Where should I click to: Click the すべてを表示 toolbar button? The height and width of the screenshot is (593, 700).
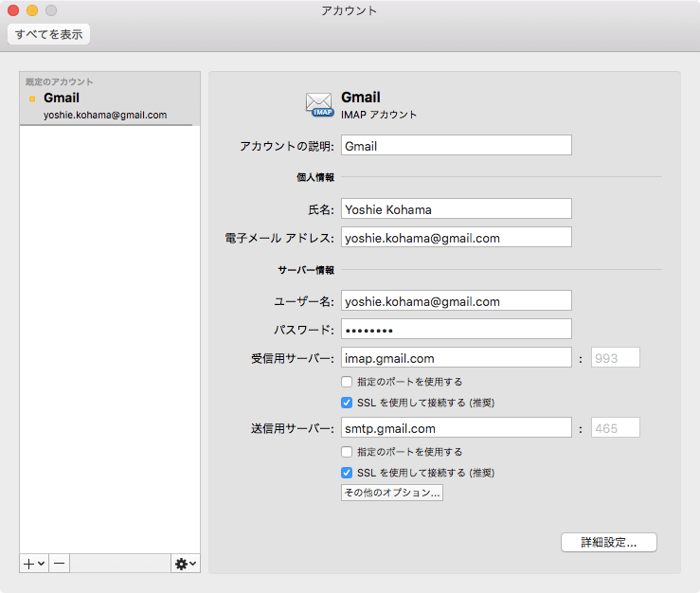coord(48,35)
